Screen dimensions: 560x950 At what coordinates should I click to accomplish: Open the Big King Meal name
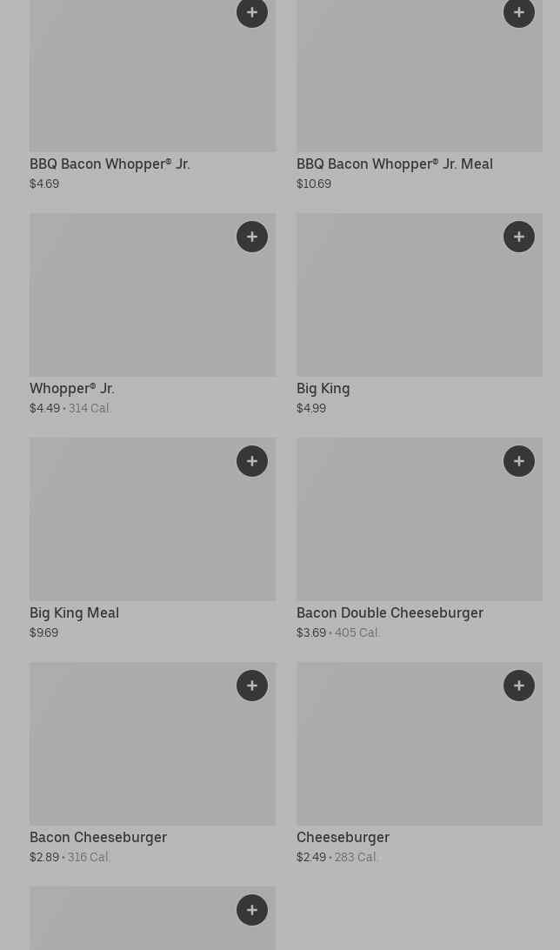pos(74,612)
